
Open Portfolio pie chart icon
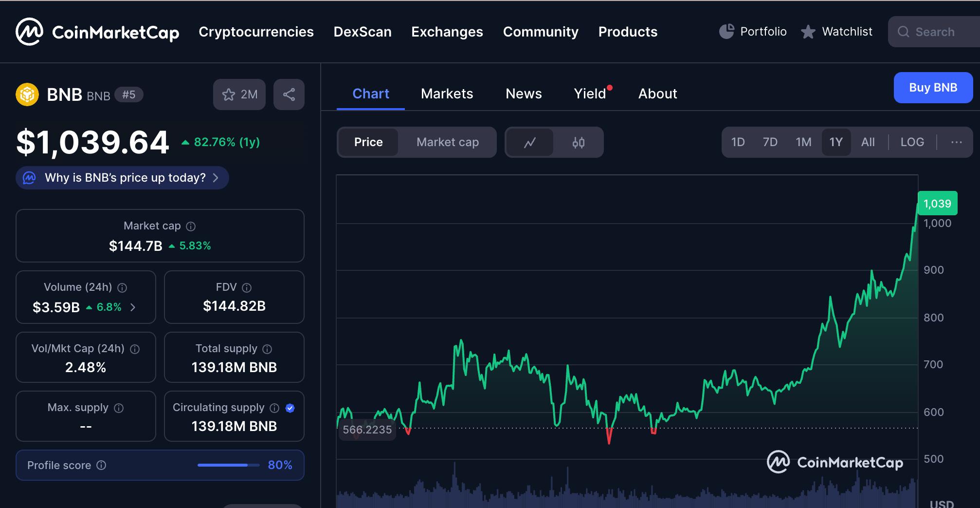click(x=726, y=32)
